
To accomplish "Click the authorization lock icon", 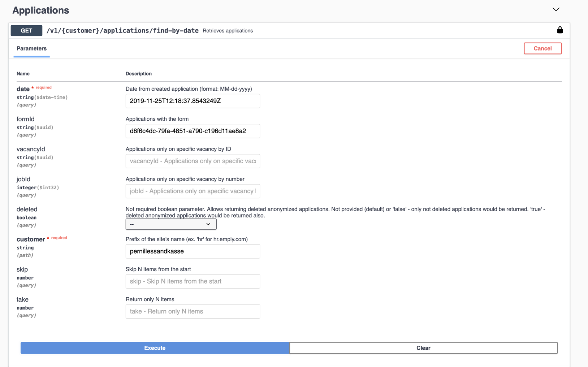I will coord(560,30).
